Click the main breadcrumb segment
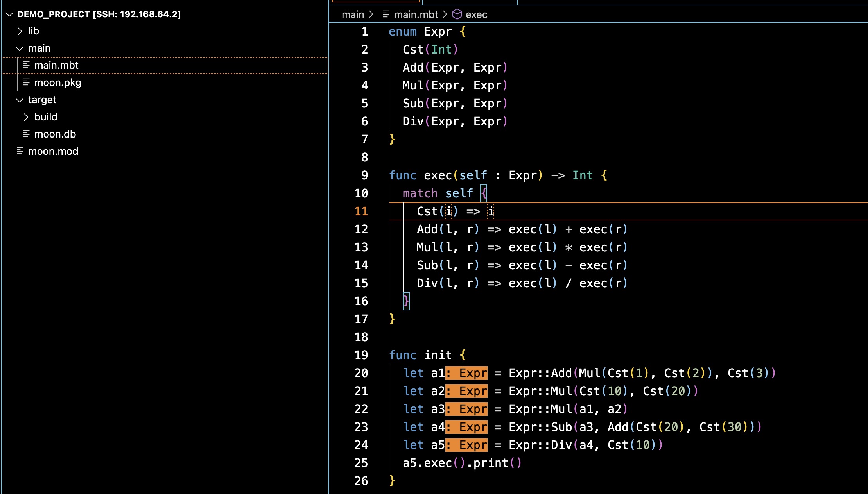Screen dimensions: 868x494 point(353,15)
